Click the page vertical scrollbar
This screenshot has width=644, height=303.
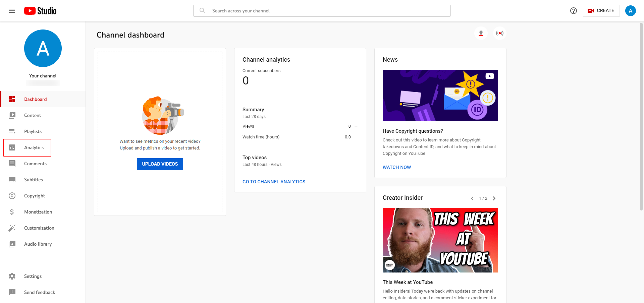[x=641, y=117]
